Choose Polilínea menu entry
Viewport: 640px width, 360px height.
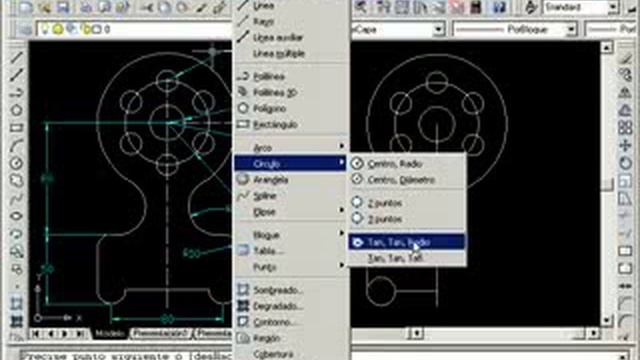click(x=291, y=76)
